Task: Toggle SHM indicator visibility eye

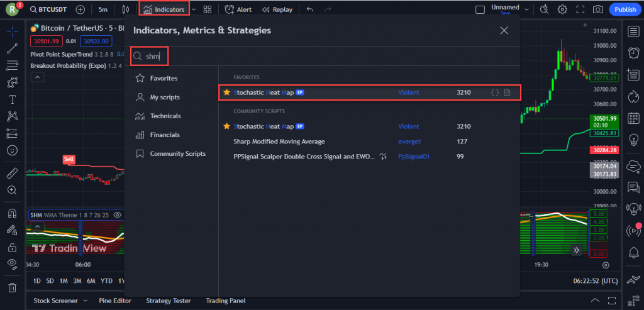Action: (117, 215)
